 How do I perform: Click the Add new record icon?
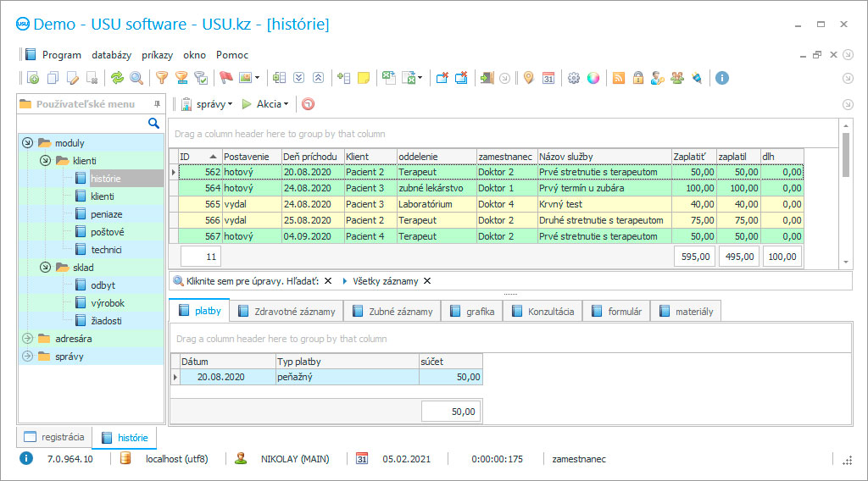(x=33, y=78)
